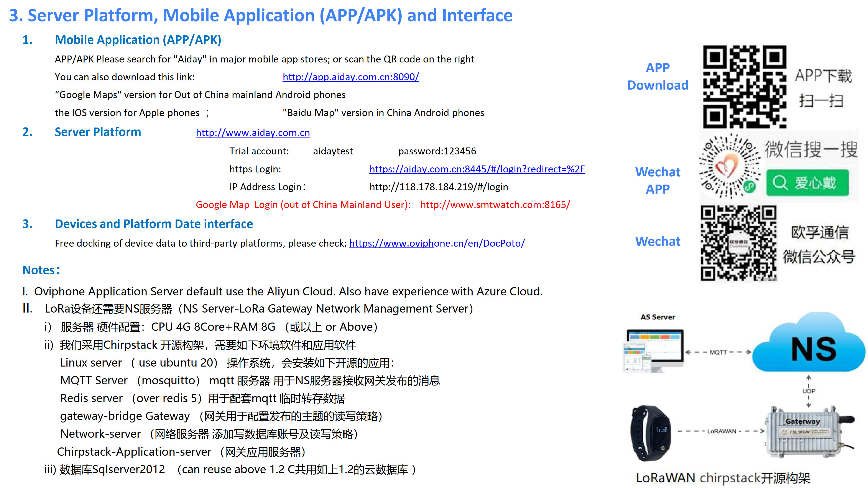868x488 pixels.
Task: Click the 欧孚通信 caption
Action: pos(819,232)
